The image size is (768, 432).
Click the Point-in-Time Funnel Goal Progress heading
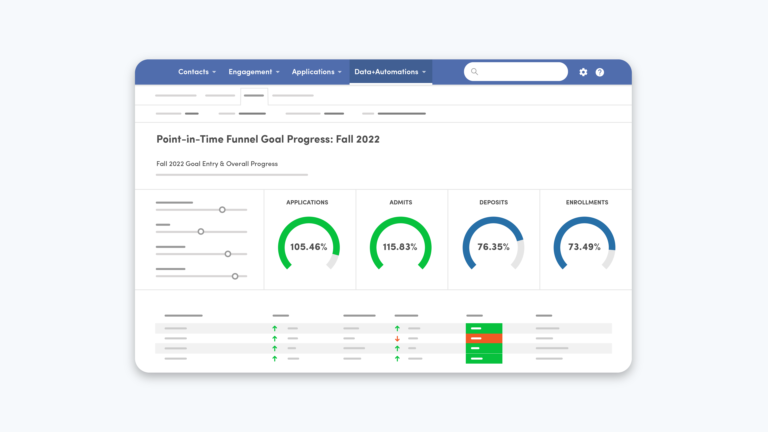[x=268, y=139]
